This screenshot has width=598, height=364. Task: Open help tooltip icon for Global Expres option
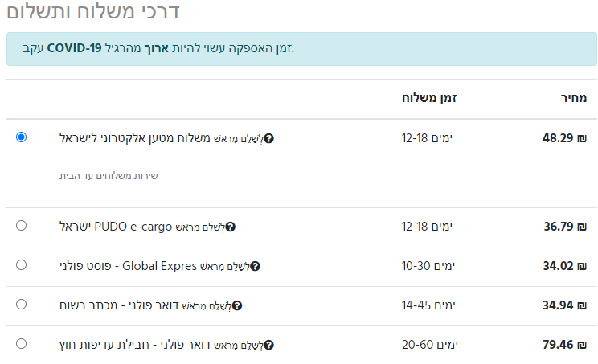(x=256, y=266)
